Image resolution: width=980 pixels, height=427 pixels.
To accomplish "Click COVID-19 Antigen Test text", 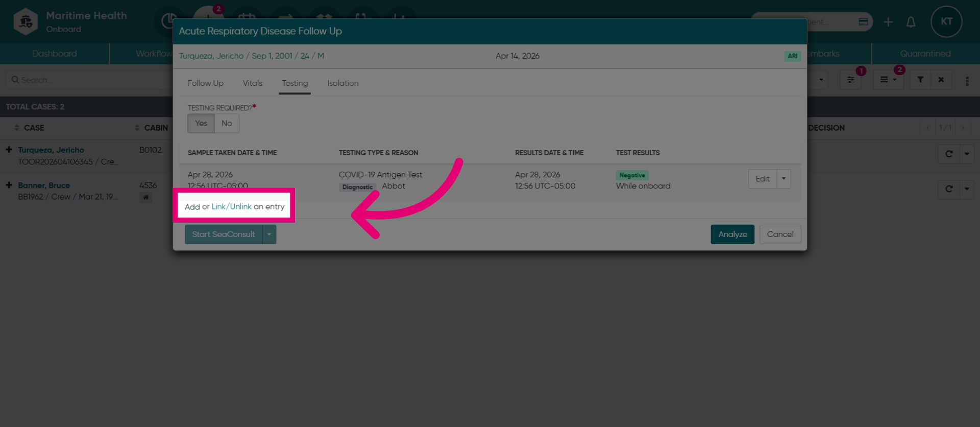I will [380, 175].
